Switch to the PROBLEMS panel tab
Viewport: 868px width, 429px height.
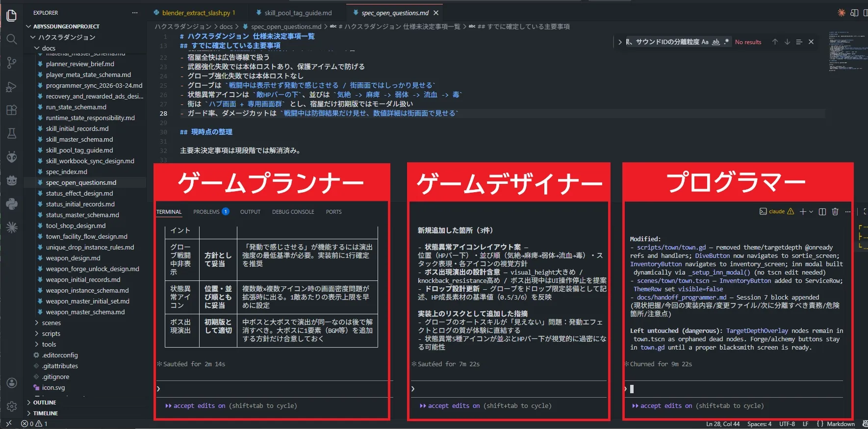click(211, 212)
